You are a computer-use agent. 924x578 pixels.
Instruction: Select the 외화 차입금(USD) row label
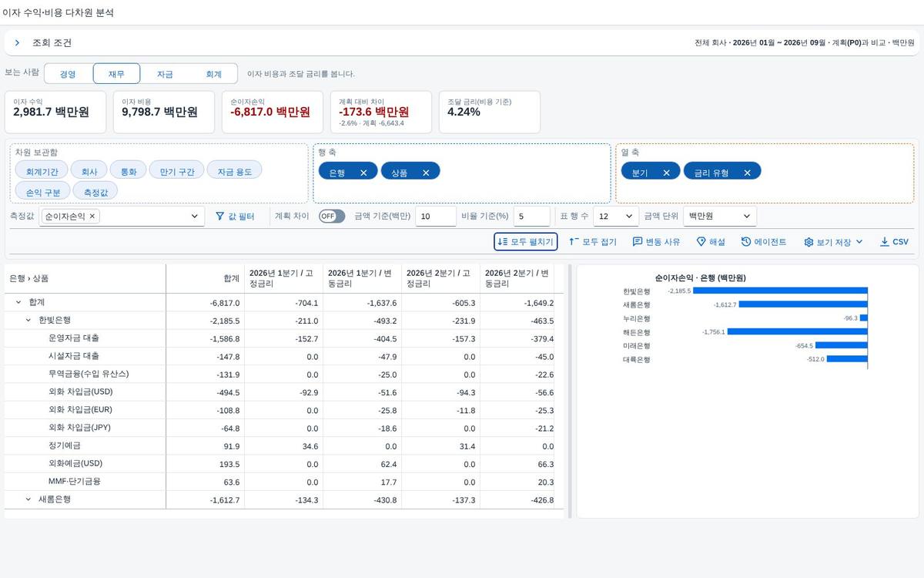tap(81, 391)
